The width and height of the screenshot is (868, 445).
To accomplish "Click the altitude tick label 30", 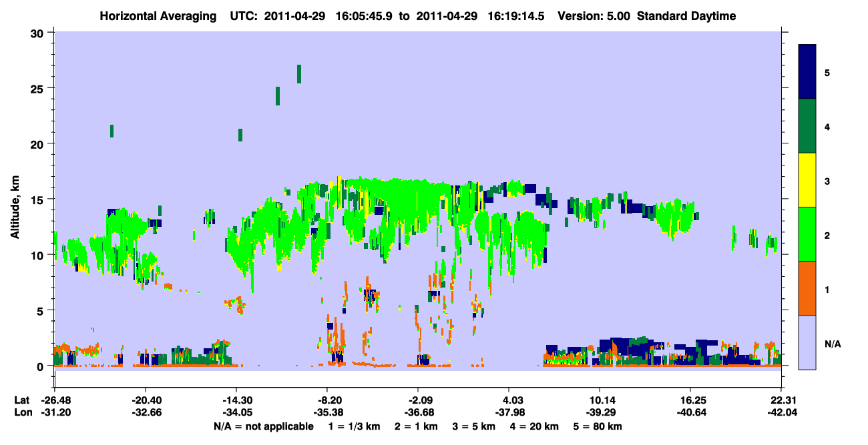I will click(39, 32).
